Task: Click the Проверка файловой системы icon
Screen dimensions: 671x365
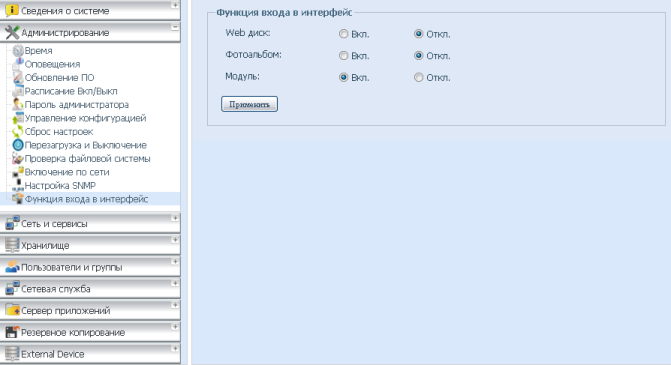Action: tap(18, 158)
